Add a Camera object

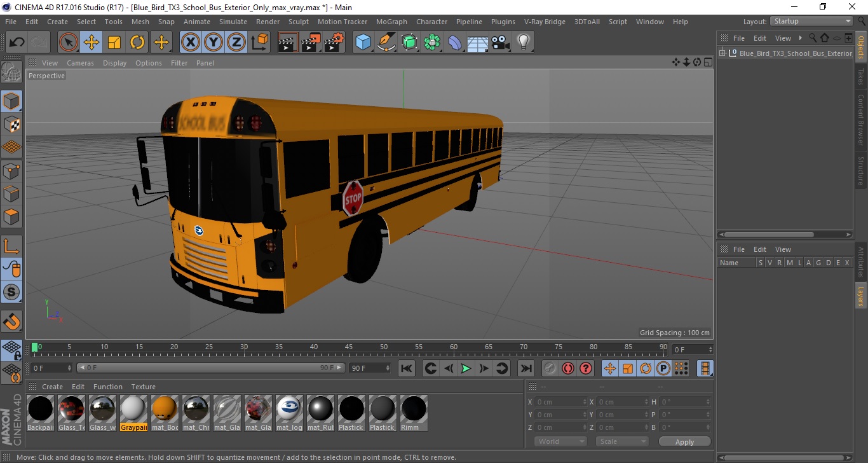[x=500, y=43]
